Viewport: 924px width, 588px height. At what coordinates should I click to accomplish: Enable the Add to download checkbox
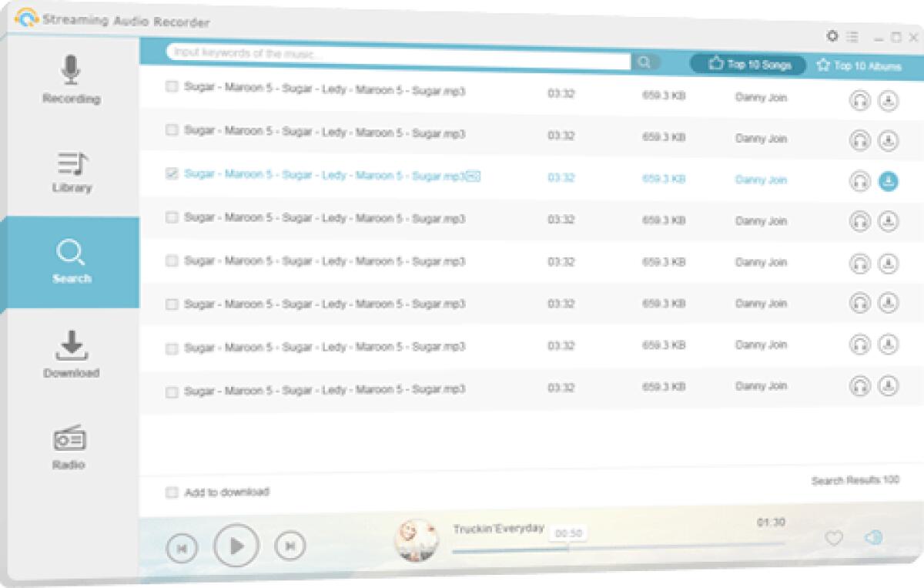[171, 491]
